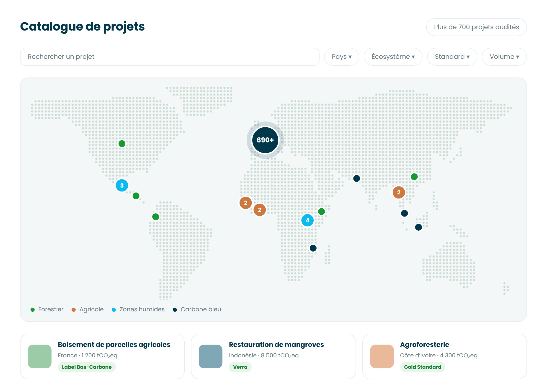Select the green marker in southern China
The height and width of the screenshot is (392, 547).
pos(414,177)
